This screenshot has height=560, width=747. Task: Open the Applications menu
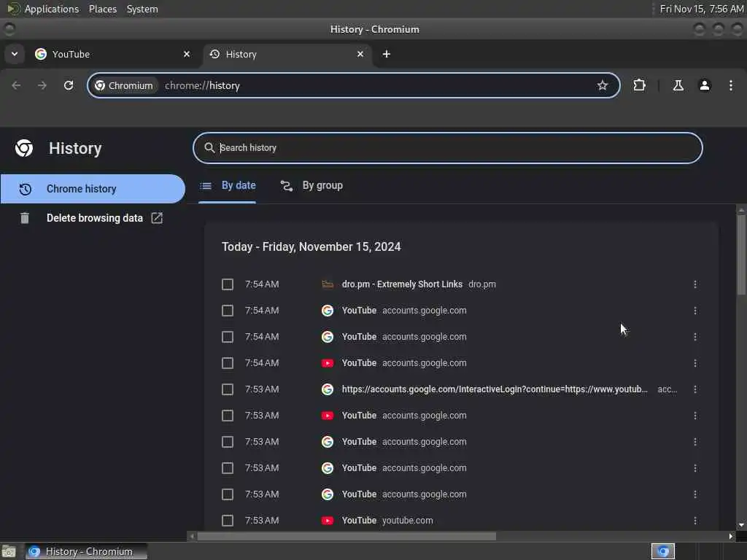click(52, 9)
